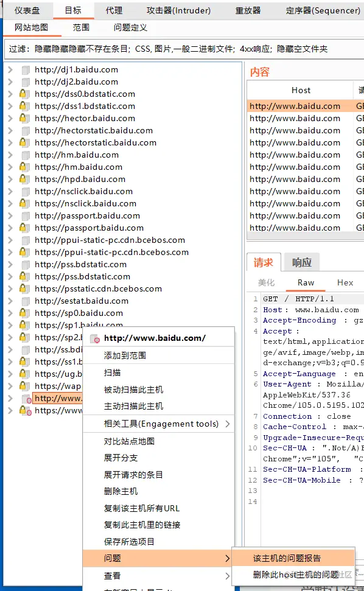The width and height of the screenshot is (364, 591).
Task: Click lock icon beside https://dss1.bdstatic.com
Action: click(x=24, y=106)
